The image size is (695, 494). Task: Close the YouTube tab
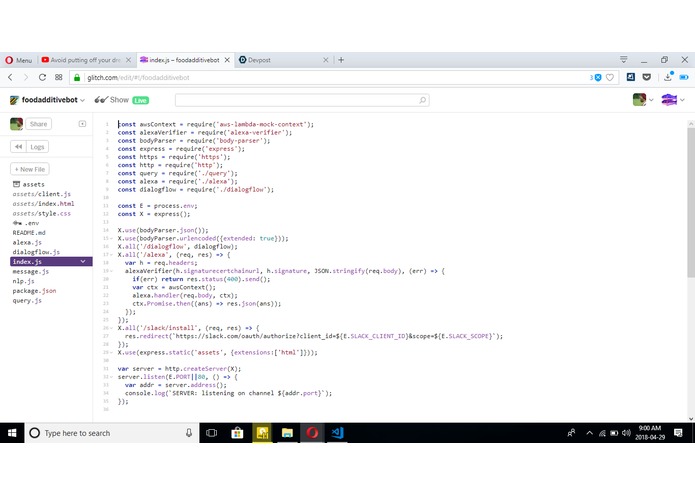click(x=129, y=60)
